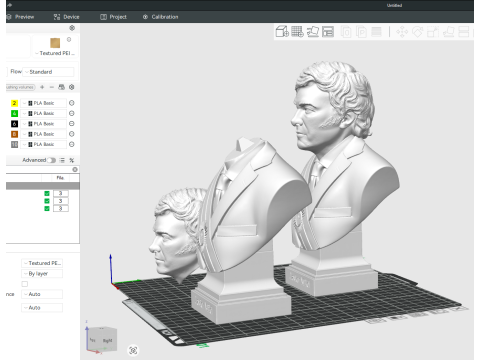Click small icon beside bed plate thumbnail
Image resolution: width=480 pixels, height=360 pixels.
(x=69, y=40)
